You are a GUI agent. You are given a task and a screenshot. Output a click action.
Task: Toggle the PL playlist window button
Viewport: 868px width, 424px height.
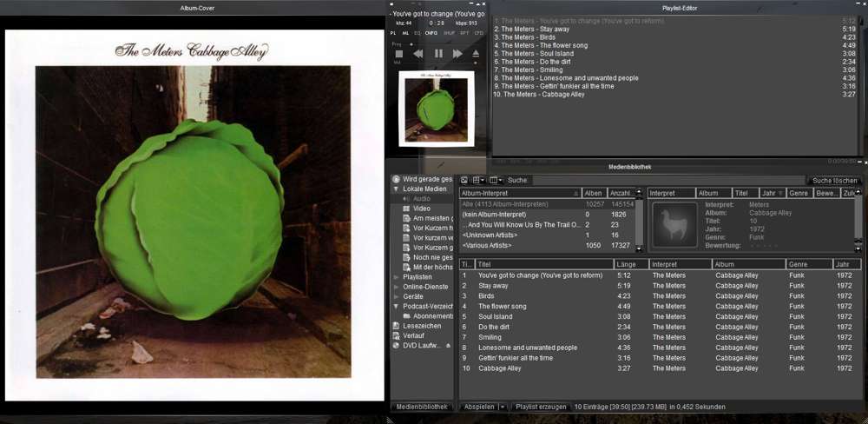pyautogui.click(x=393, y=33)
